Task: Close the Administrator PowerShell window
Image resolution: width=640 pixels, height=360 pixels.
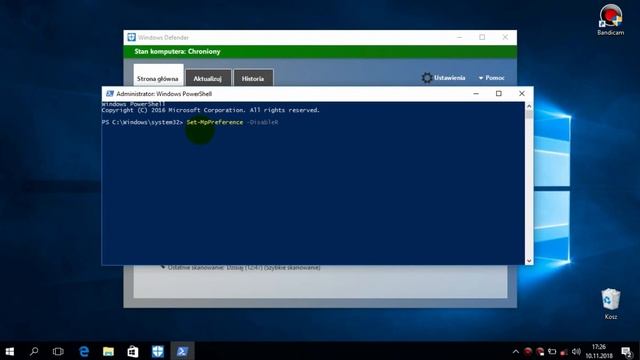Action: pos(522,93)
